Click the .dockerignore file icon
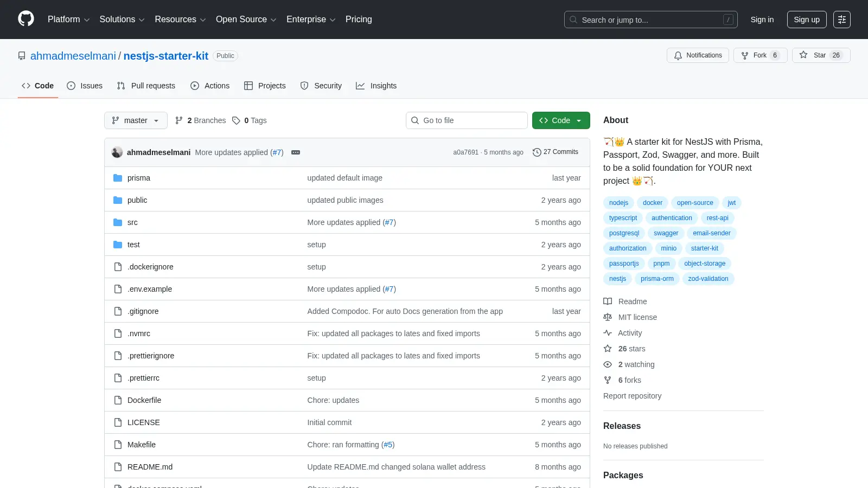868x488 pixels. (x=118, y=267)
